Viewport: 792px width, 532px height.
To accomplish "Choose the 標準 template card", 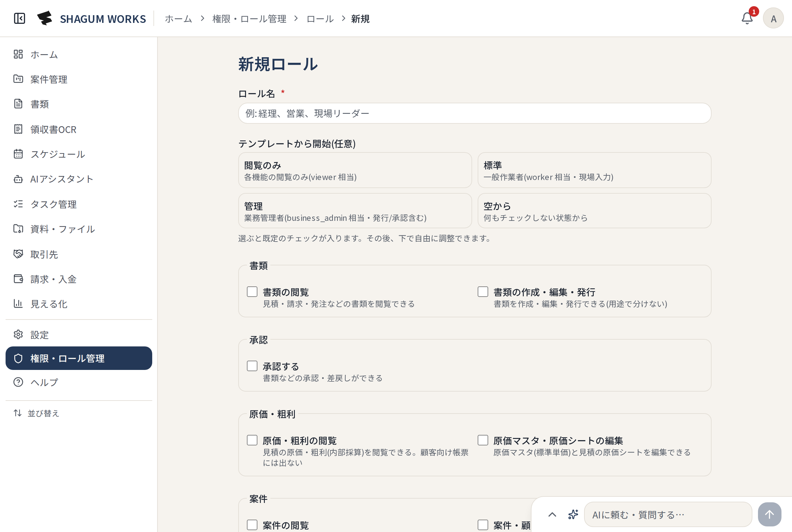I will 594,170.
